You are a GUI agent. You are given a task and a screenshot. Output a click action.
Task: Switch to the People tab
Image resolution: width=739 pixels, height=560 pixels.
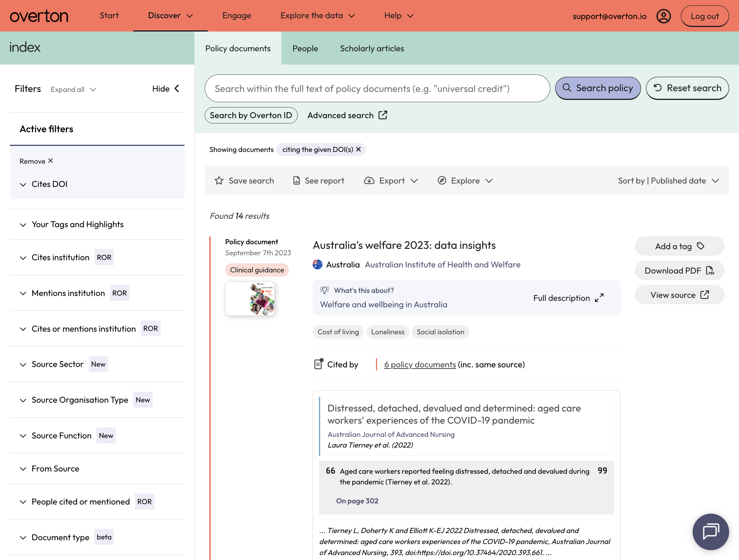pos(305,48)
